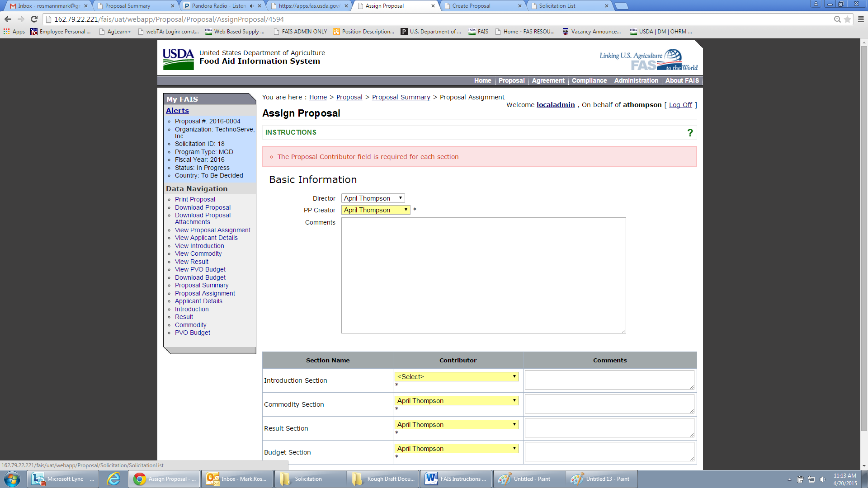
Task: Click the green help question mark icon
Action: pyautogui.click(x=690, y=132)
